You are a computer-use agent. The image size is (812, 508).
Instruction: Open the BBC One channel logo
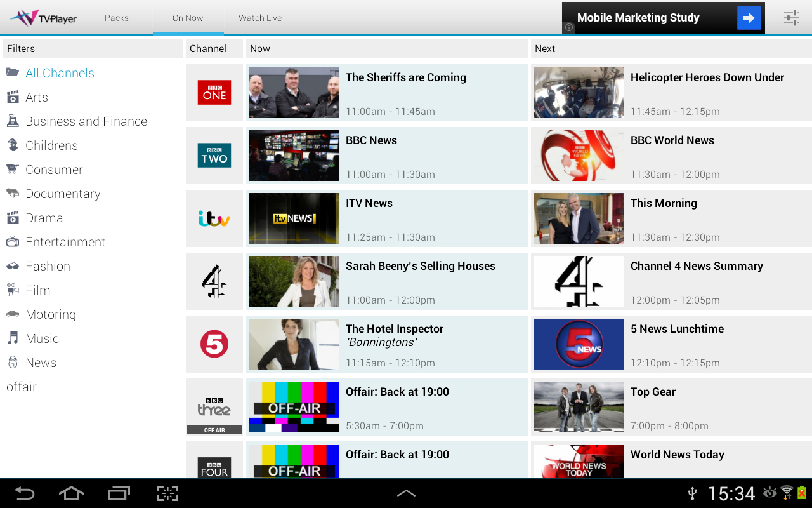tap(214, 92)
